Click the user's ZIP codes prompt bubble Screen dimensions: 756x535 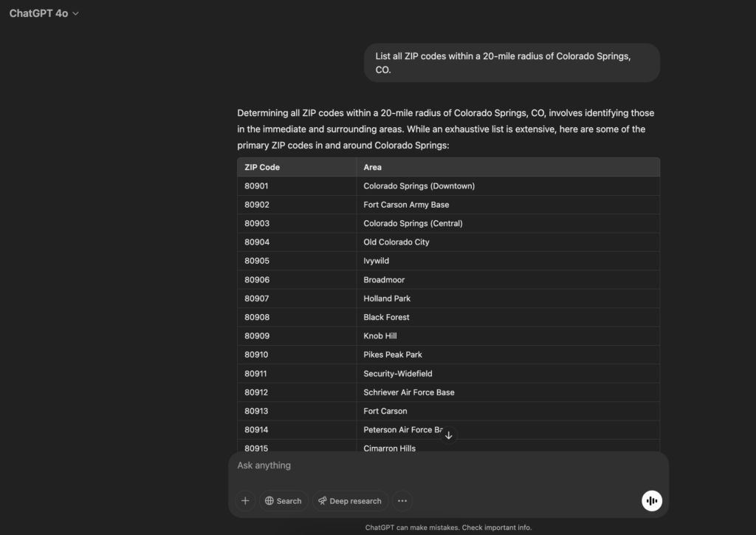coord(511,63)
